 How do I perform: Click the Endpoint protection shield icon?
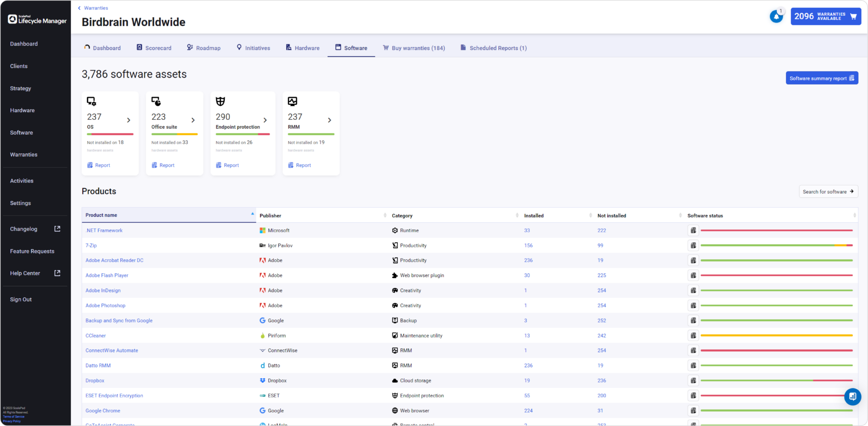coord(220,102)
